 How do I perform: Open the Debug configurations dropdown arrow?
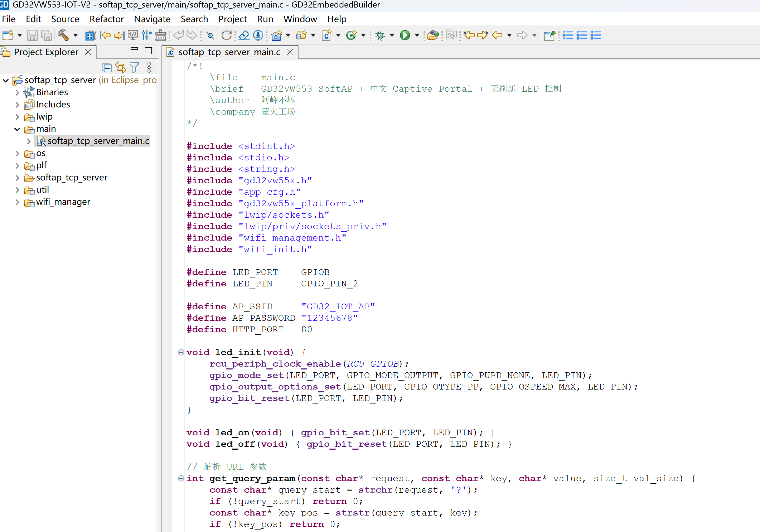[392, 35]
